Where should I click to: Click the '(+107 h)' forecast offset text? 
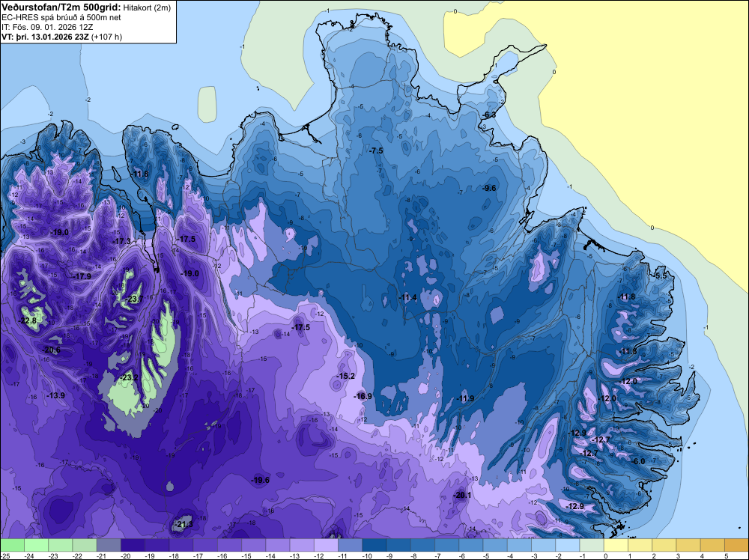point(106,37)
